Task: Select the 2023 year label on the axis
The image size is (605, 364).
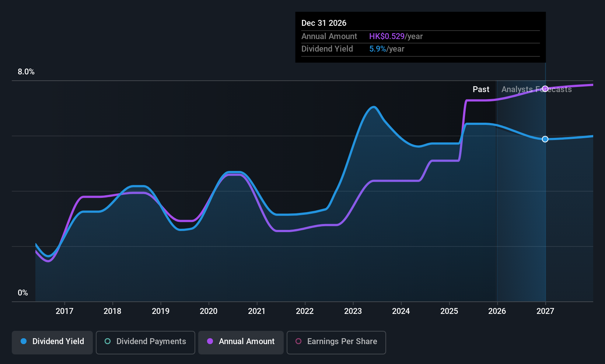Action: point(353,311)
